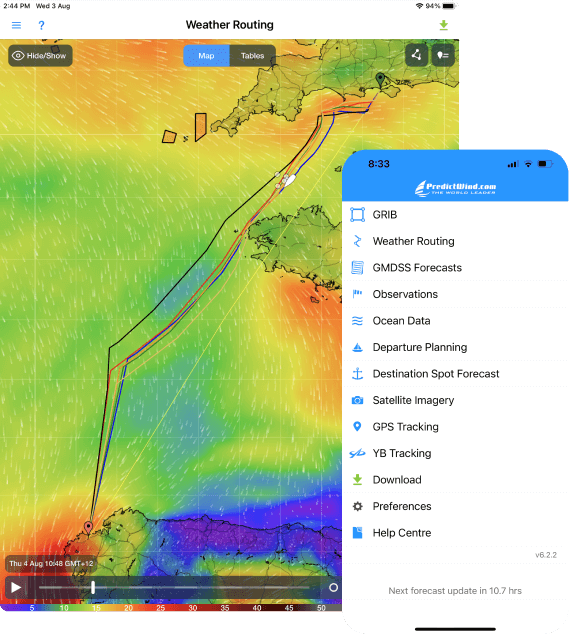Toggle Hide/Show map layers
This screenshot has height=634, width=569.
40,55
